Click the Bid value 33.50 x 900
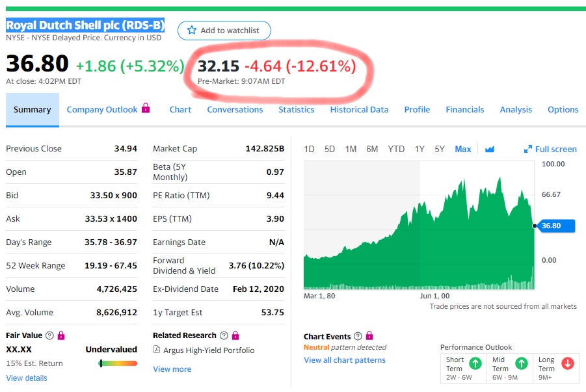The width and height of the screenshot is (586, 392). (114, 195)
